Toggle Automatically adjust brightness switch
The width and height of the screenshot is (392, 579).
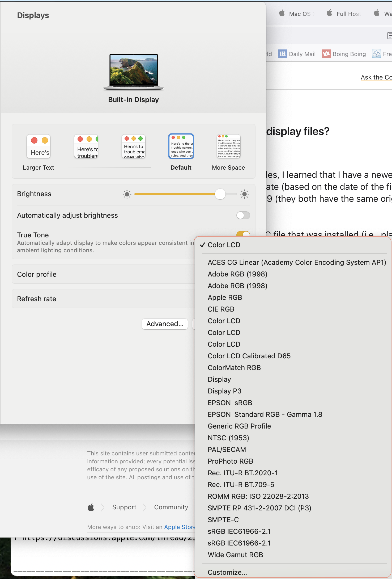pyautogui.click(x=243, y=215)
